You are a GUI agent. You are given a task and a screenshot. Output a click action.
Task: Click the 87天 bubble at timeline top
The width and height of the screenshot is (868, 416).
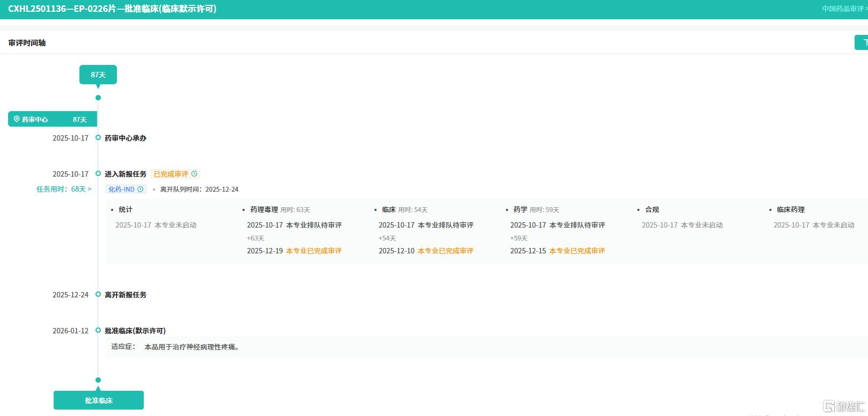[x=98, y=75]
